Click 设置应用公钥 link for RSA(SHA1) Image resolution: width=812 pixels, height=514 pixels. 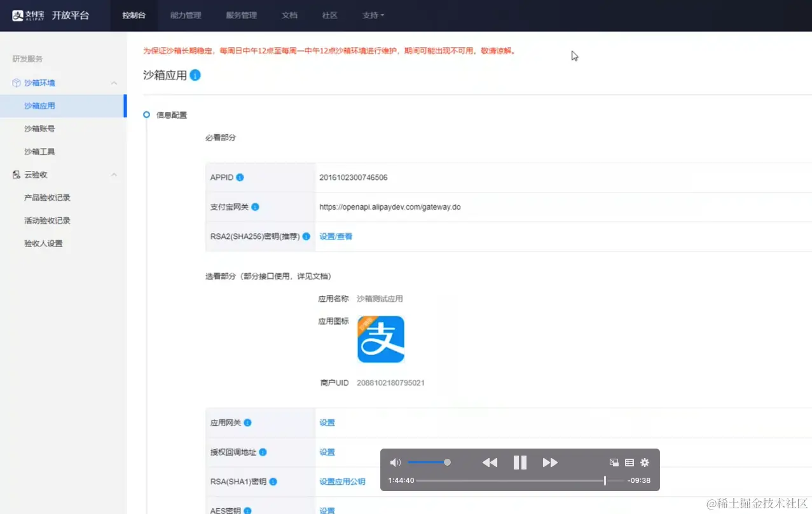(342, 482)
